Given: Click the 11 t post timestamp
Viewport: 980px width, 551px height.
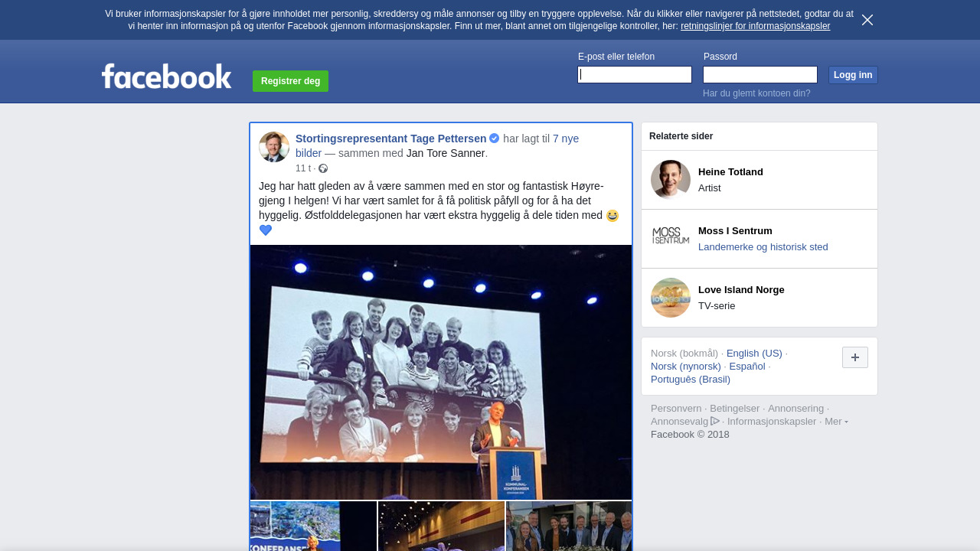Looking at the screenshot, I should 303,168.
